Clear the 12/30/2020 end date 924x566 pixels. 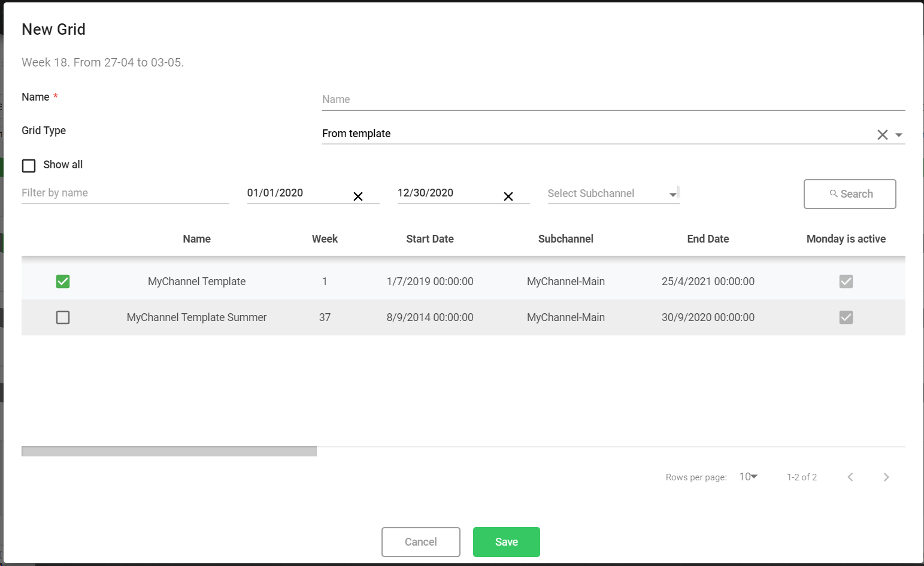(508, 196)
